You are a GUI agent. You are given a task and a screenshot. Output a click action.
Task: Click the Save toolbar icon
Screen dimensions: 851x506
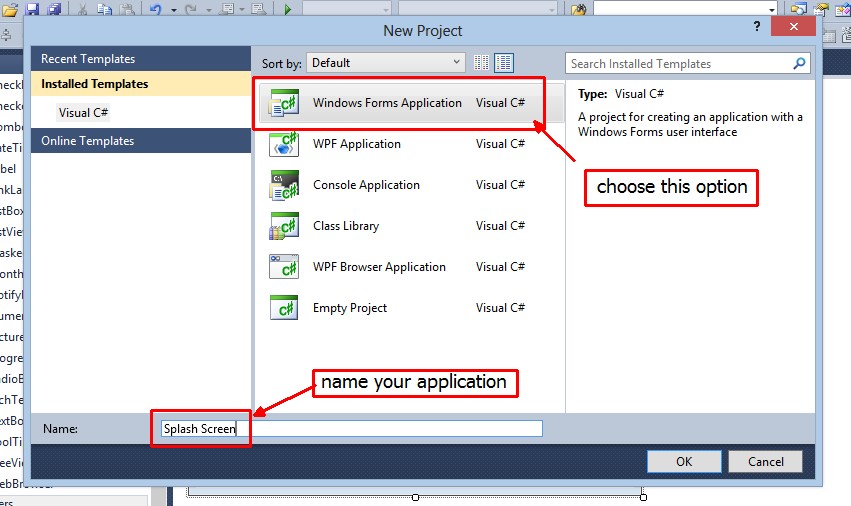[x=33, y=8]
